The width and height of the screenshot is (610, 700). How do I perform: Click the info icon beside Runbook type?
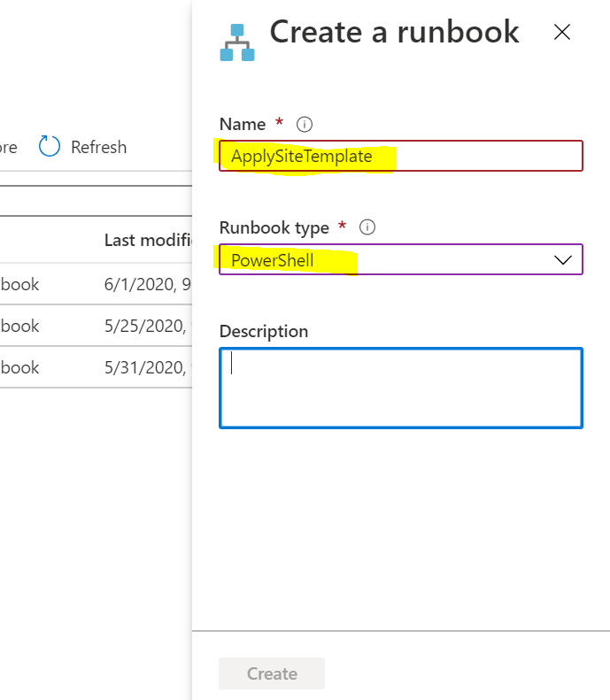(367, 227)
